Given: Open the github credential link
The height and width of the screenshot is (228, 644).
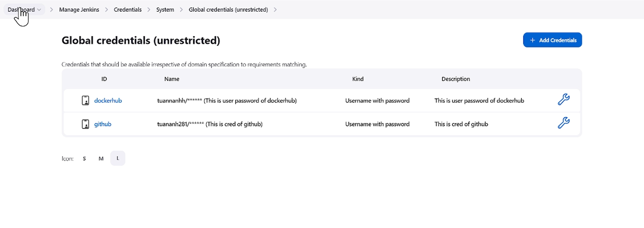Looking at the screenshot, I should point(103,124).
